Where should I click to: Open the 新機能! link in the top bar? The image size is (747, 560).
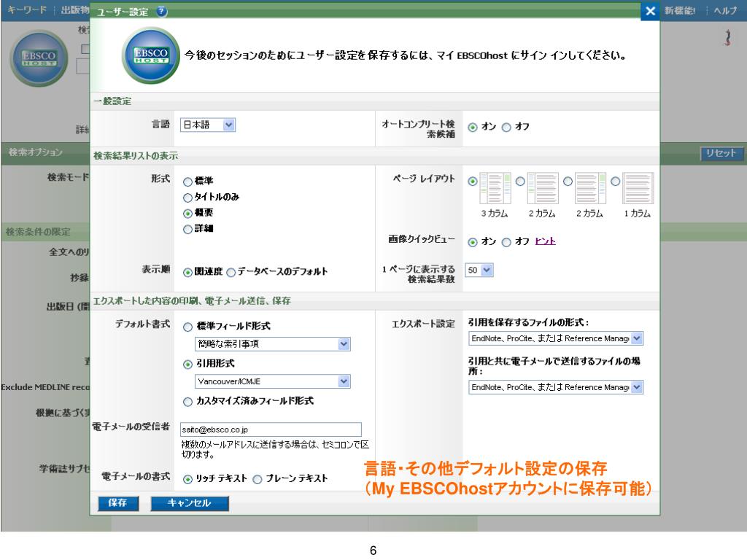680,10
